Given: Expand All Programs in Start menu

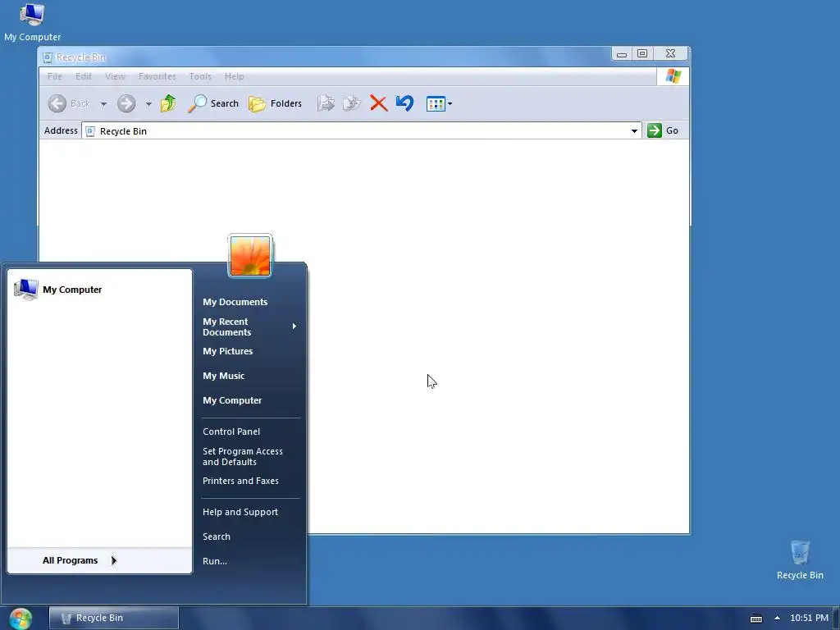Looking at the screenshot, I should click(99, 560).
